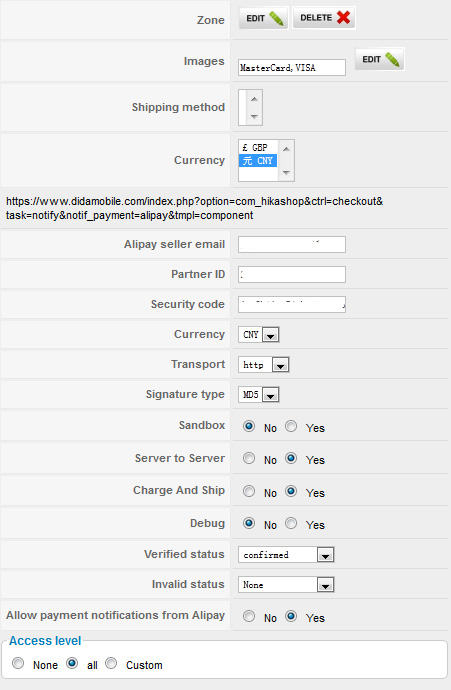Select CNY in the Currency list

pyautogui.click(x=258, y=161)
